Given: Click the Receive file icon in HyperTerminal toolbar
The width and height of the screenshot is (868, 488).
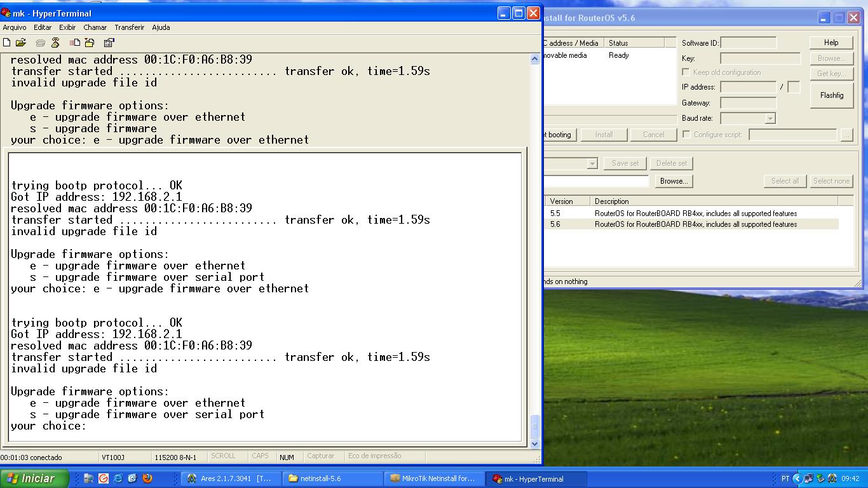Looking at the screenshot, I should point(90,43).
